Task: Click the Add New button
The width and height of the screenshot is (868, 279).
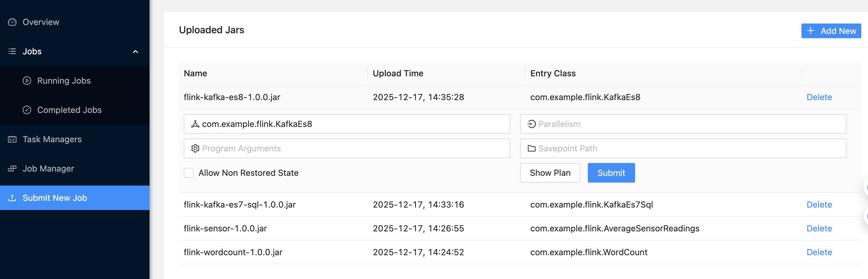Action: coord(831,31)
